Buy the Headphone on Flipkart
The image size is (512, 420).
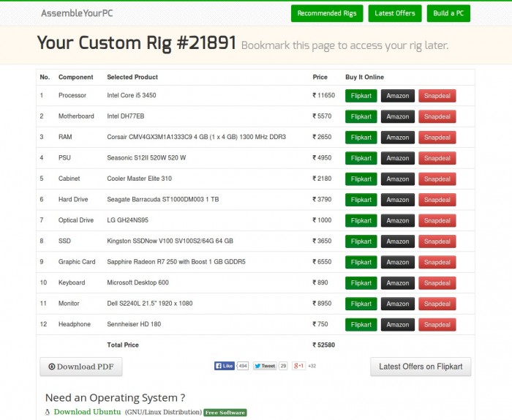click(361, 324)
